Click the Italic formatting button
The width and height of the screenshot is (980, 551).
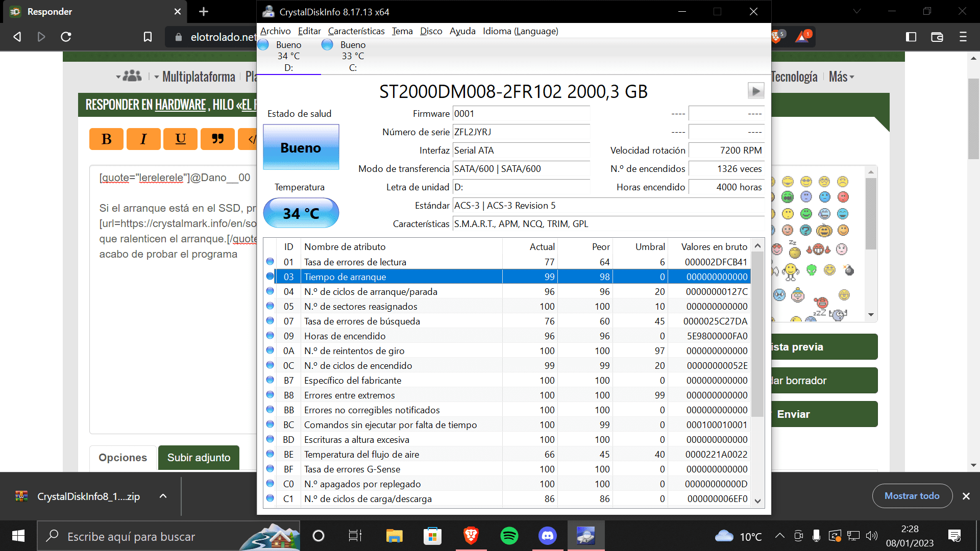tap(143, 139)
